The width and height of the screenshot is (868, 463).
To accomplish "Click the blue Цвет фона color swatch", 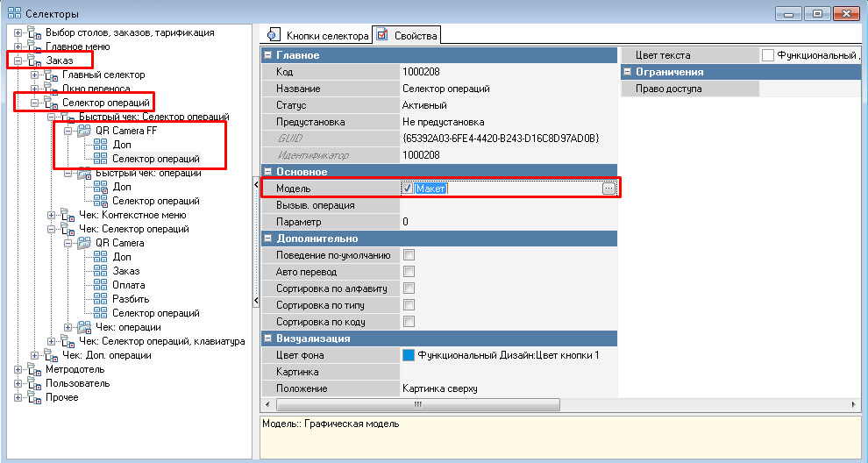I will click(408, 355).
